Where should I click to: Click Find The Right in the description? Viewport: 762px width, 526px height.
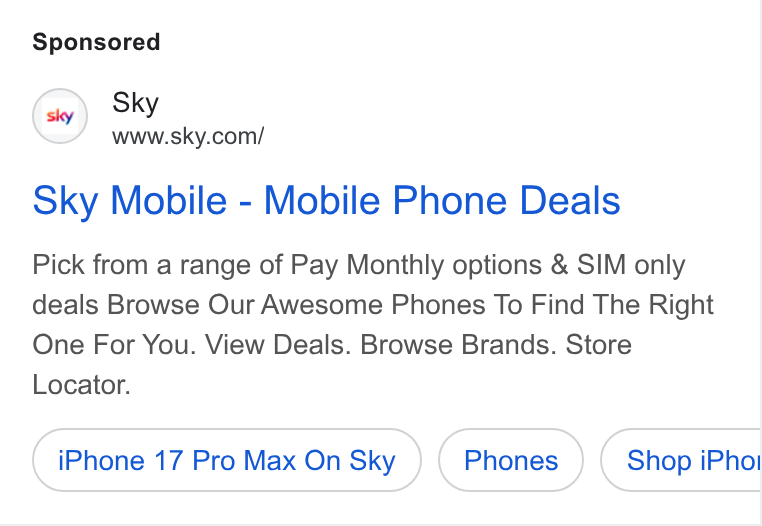click(x=622, y=305)
